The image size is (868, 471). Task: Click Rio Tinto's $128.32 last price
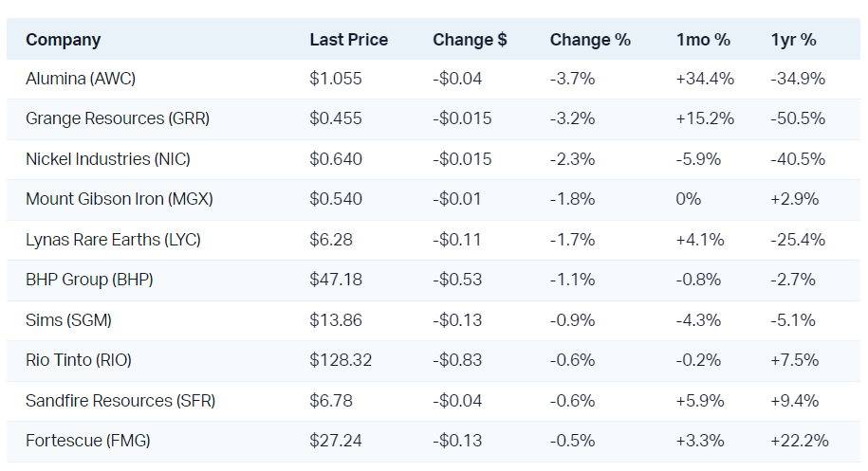pyautogui.click(x=342, y=360)
